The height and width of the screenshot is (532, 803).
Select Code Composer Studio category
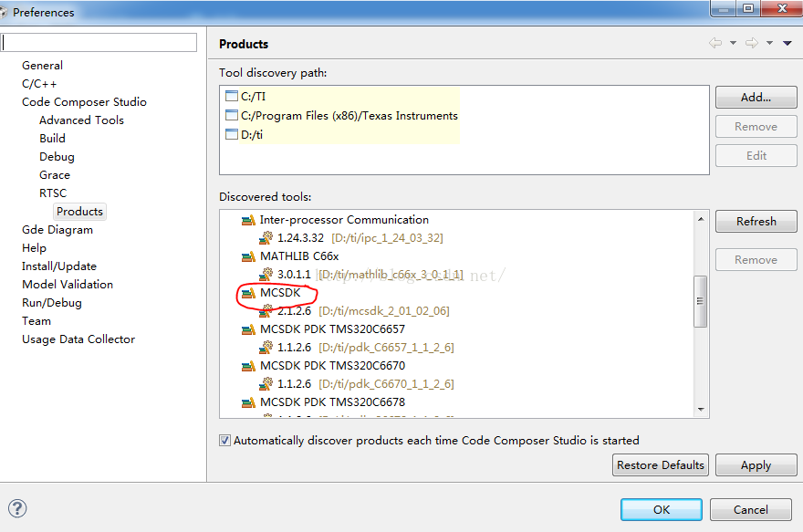(x=84, y=102)
